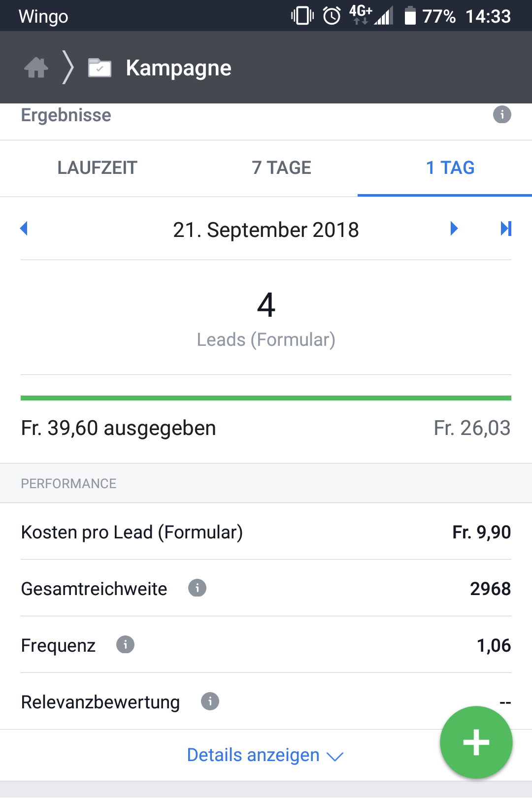
Task: Jump to latest day skip arrow
Action: coord(506,229)
